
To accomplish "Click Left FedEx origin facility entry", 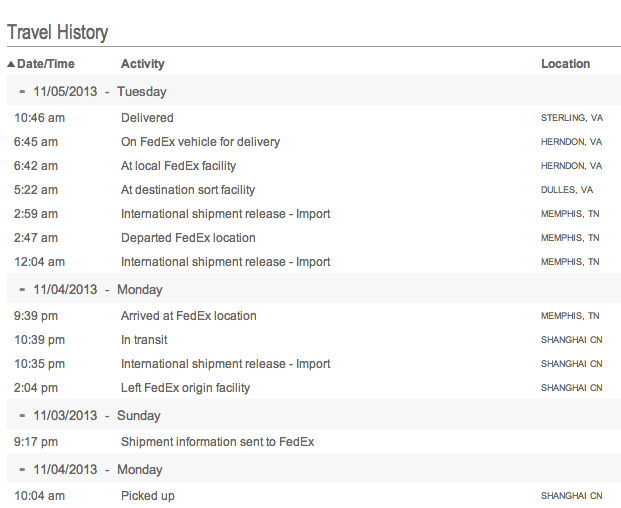I will 185,388.
